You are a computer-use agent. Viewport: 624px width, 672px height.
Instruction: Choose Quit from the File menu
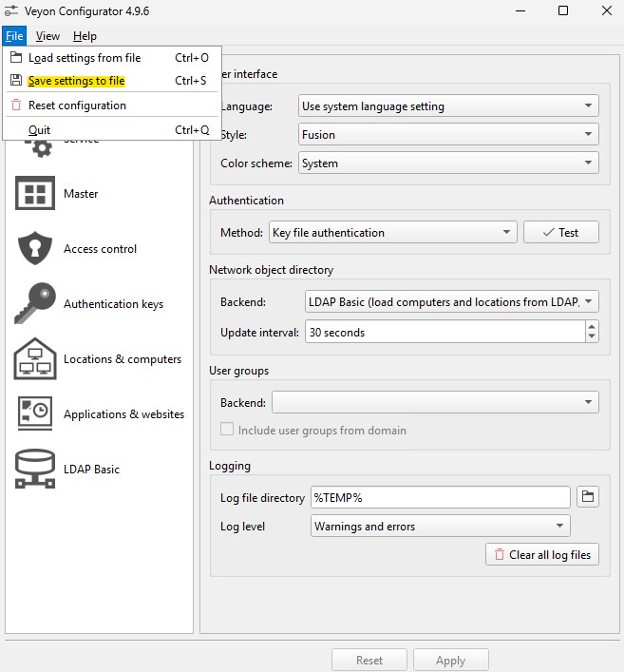(111, 129)
